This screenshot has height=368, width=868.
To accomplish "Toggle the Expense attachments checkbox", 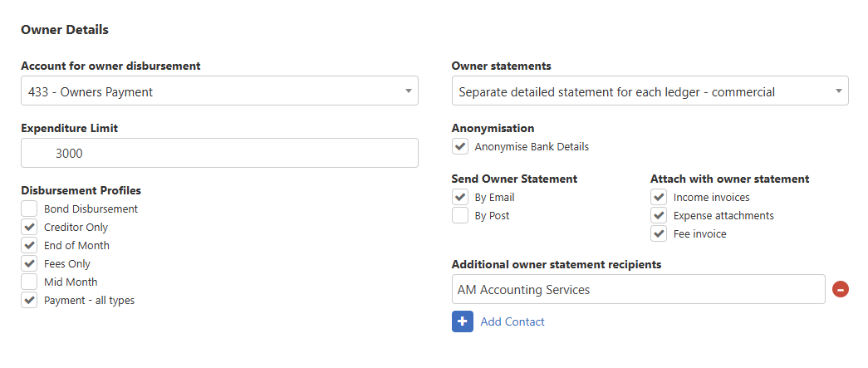I will pos(659,216).
